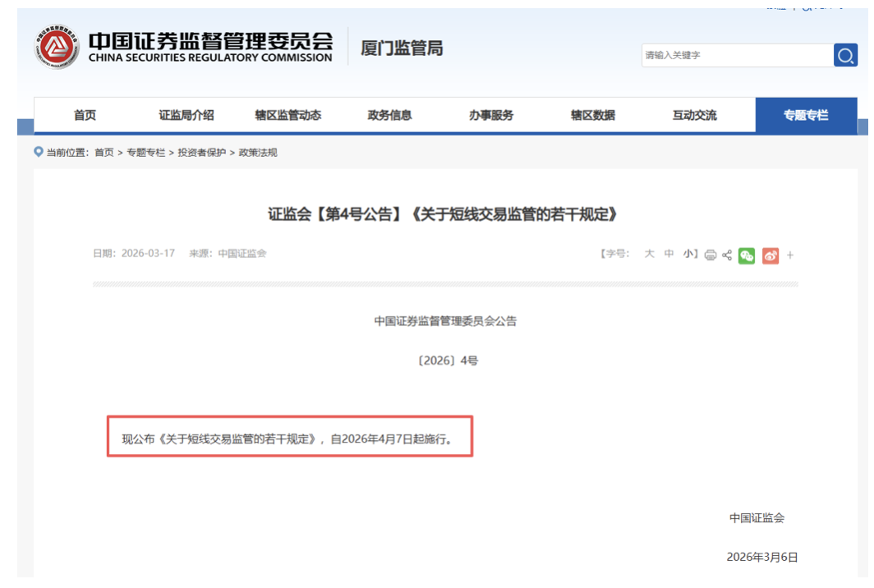Click the CSRC emblem logo

tap(56, 46)
